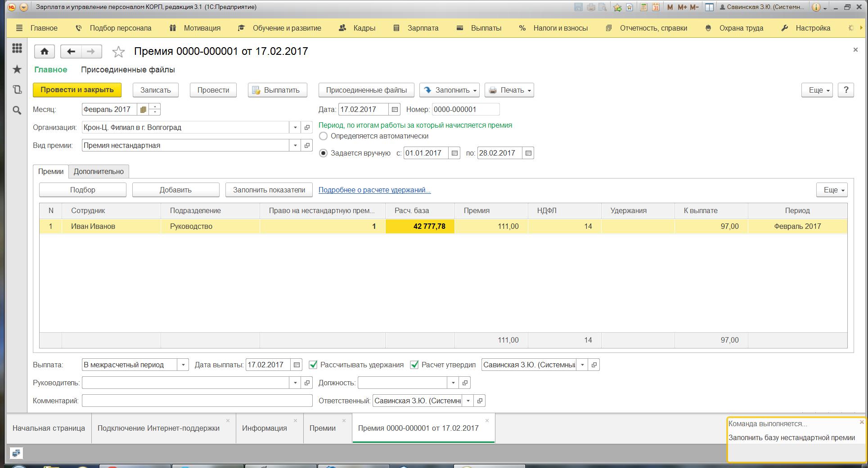Open Подробнее о расчете удержаний link

click(x=374, y=190)
